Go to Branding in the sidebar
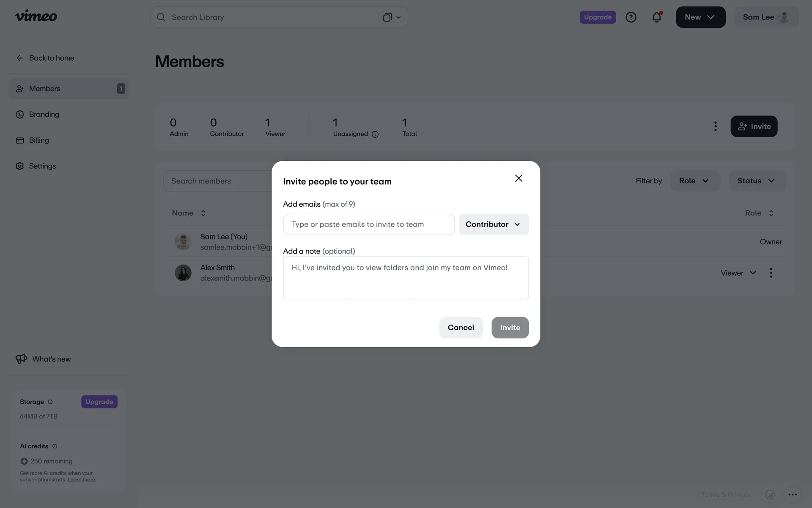812x508 pixels. point(44,114)
